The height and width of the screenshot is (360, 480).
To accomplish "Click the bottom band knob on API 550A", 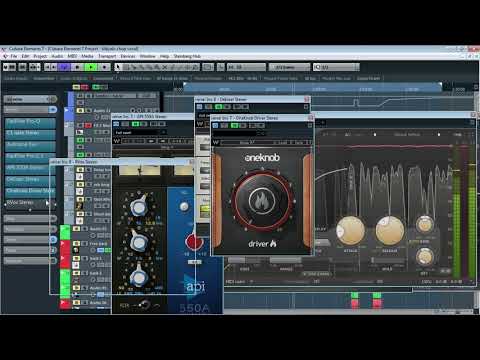I will click(x=138, y=277).
